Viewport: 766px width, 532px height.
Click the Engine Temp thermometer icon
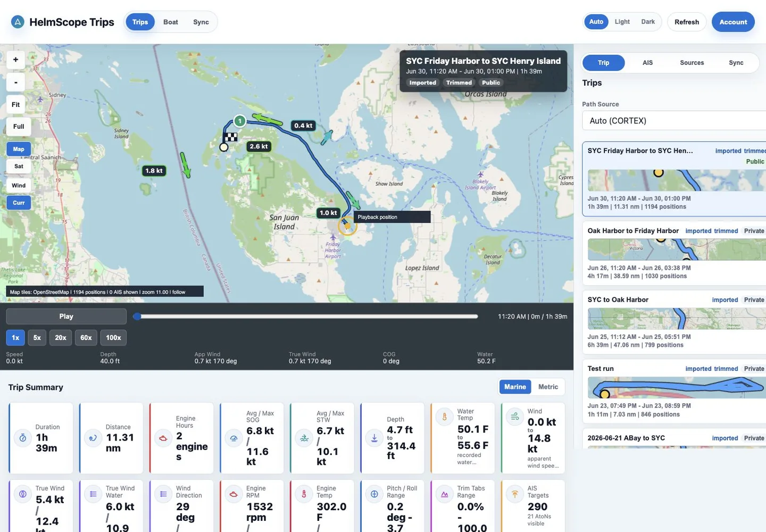[304, 494]
